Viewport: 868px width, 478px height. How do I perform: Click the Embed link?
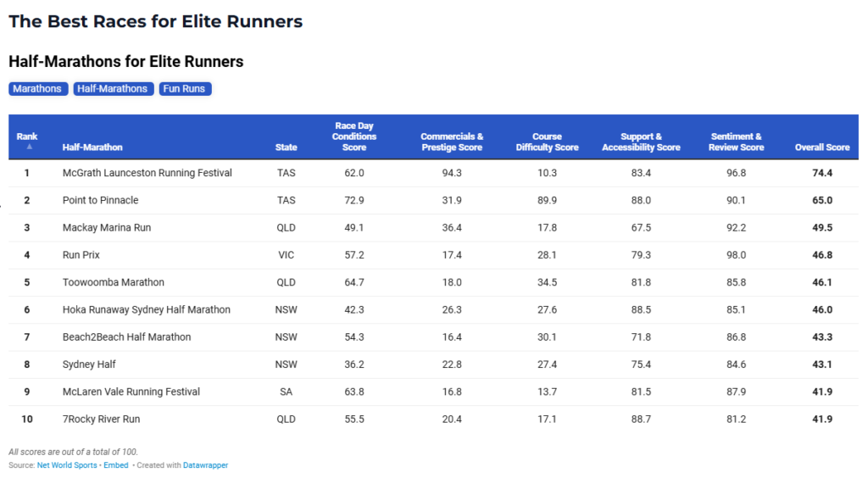tap(115, 465)
